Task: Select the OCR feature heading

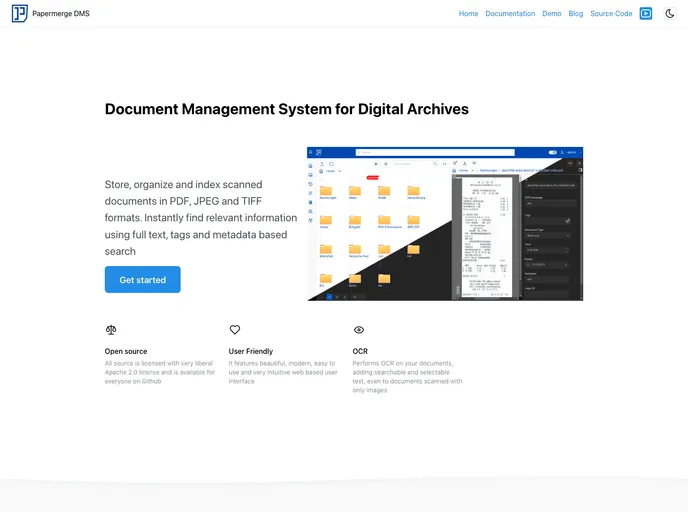Action: click(360, 351)
